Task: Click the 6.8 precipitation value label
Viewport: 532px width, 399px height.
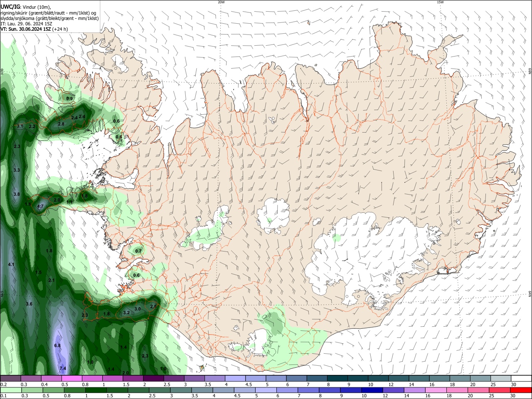Action: pos(57,345)
